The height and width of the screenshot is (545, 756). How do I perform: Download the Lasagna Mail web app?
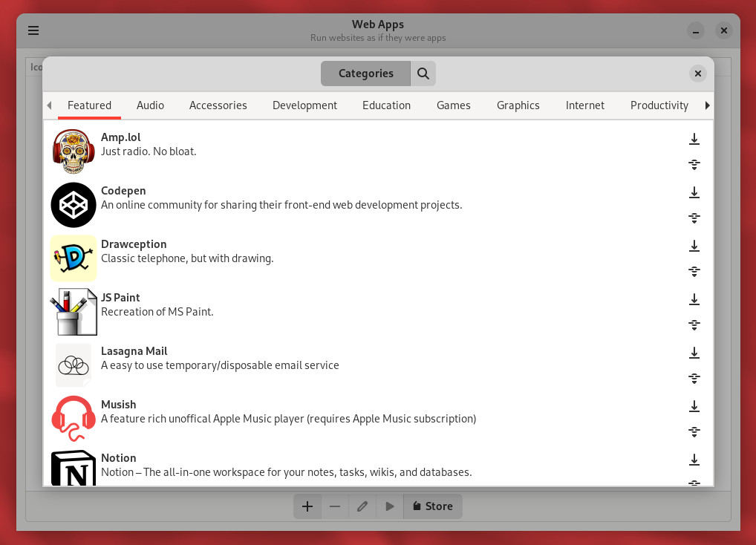click(x=694, y=353)
